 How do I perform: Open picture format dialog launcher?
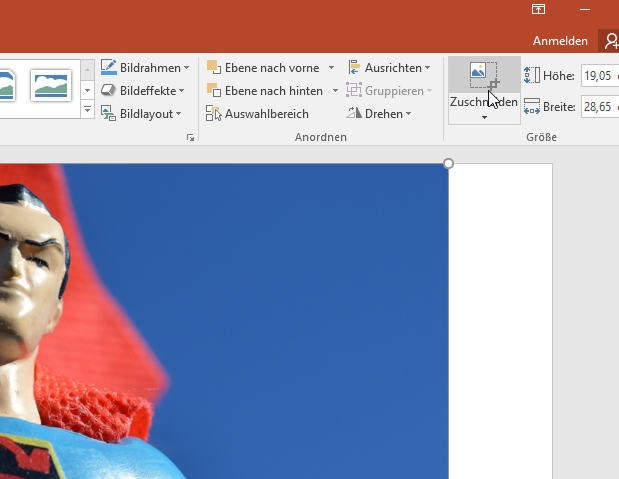tap(190, 137)
